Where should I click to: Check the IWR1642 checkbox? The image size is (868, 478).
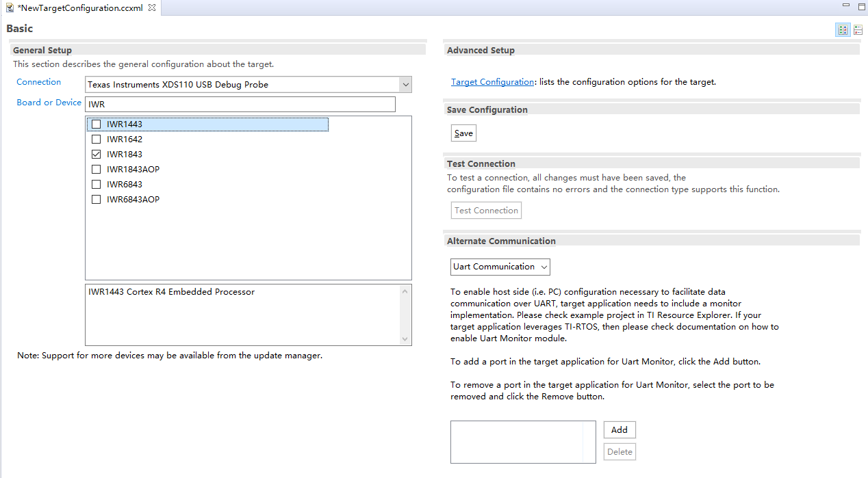click(96, 140)
